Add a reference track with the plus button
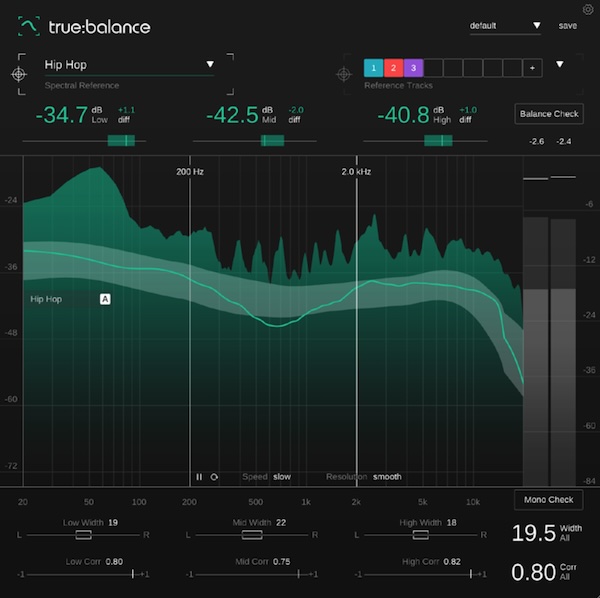600x598 pixels. pyautogui.click(x=532, y=68)
